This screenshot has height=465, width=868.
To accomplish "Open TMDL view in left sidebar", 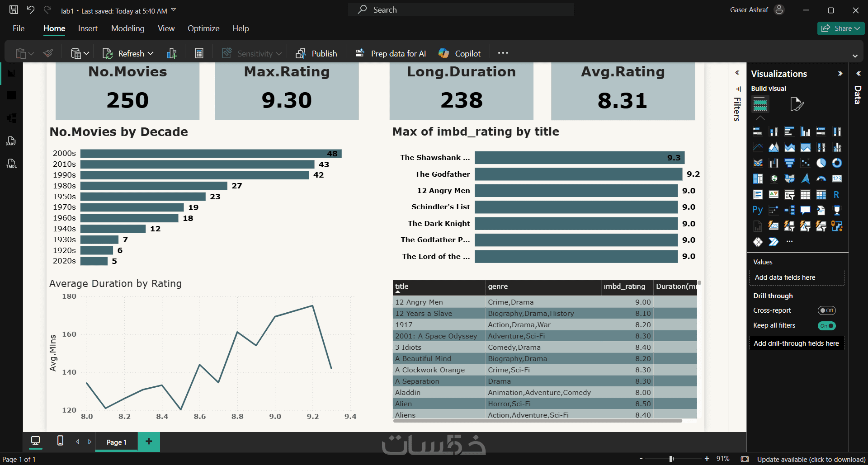I will pos(11,164).
